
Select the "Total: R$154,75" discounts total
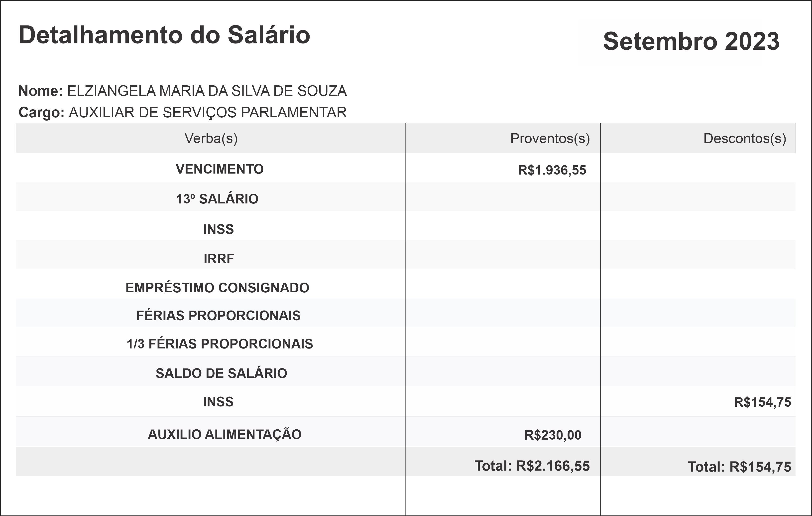click(x=739, y=467)
